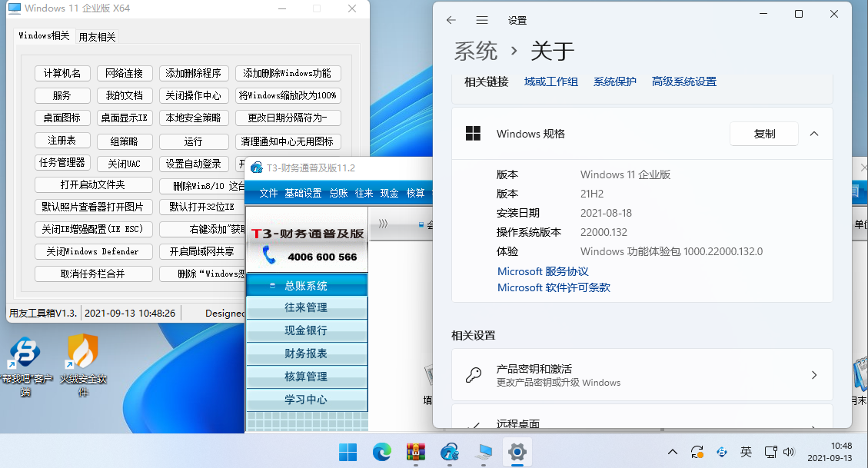Open the 往来 menu in T3
Viewport: 868px width, 468px height.
pyautogui.click(x=364, y=193)
